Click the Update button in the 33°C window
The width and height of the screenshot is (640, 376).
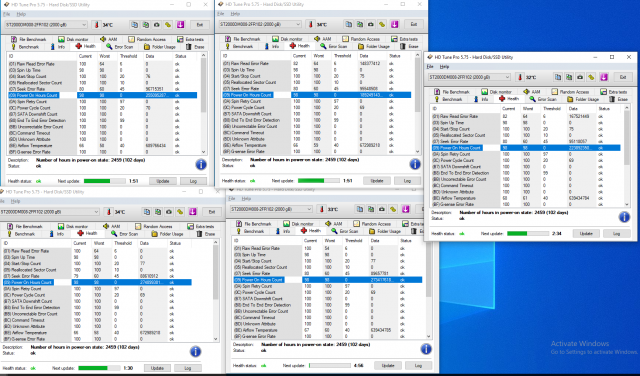(x=388, y=365)
